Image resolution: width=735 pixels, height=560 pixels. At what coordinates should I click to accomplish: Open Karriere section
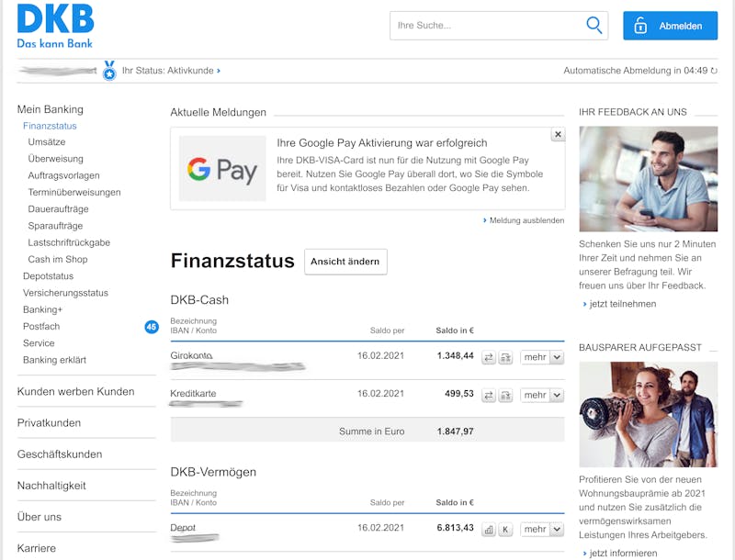37,548
